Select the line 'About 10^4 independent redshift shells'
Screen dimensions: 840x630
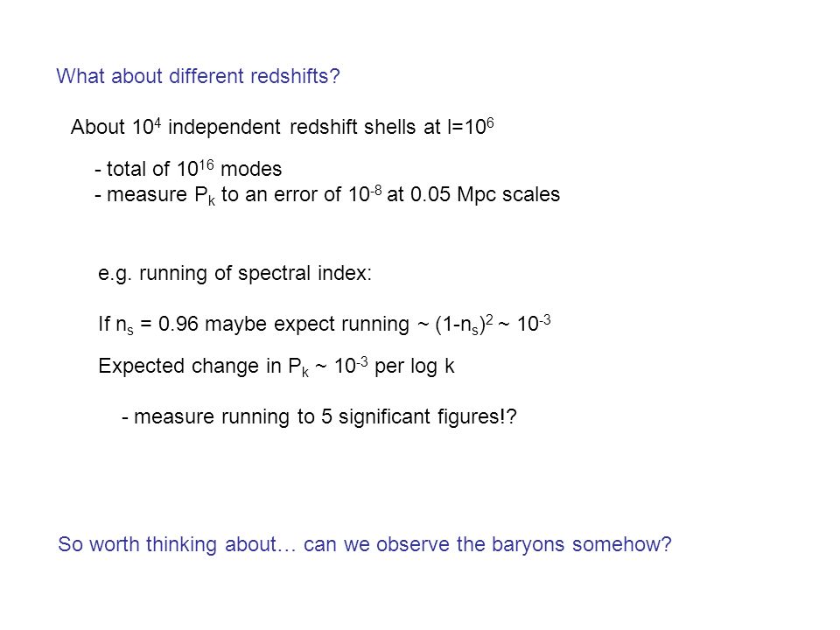283,127
